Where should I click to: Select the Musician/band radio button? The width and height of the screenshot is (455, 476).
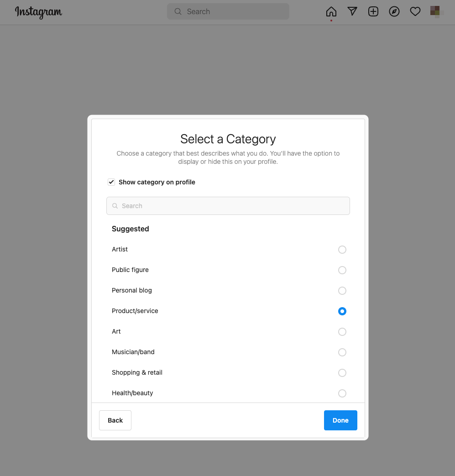[x=342, y=352]
